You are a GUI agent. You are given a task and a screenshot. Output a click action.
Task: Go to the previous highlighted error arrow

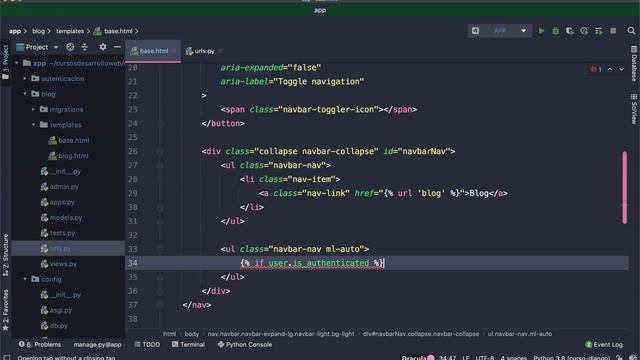click(610, 69)
